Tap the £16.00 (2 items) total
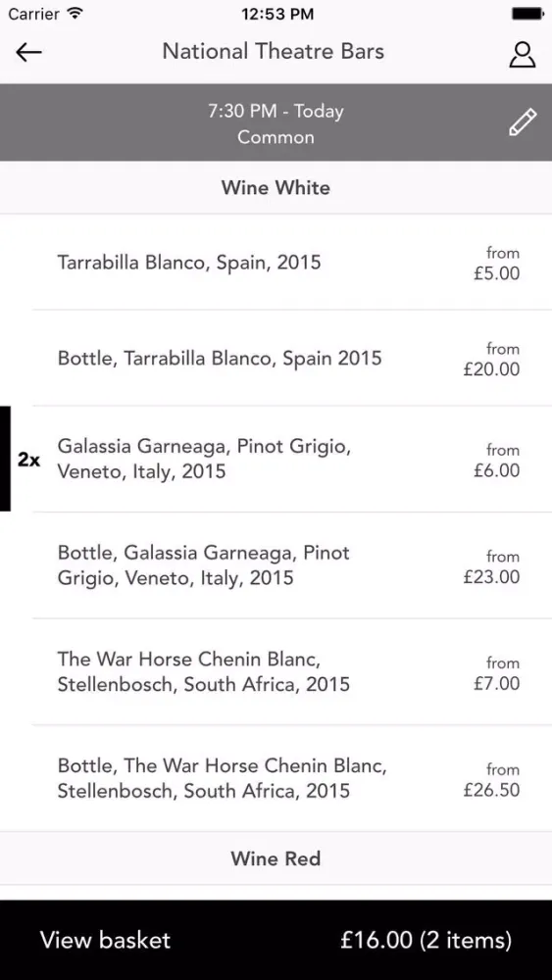The image size is (552, 980). click(x=426, y=940)
